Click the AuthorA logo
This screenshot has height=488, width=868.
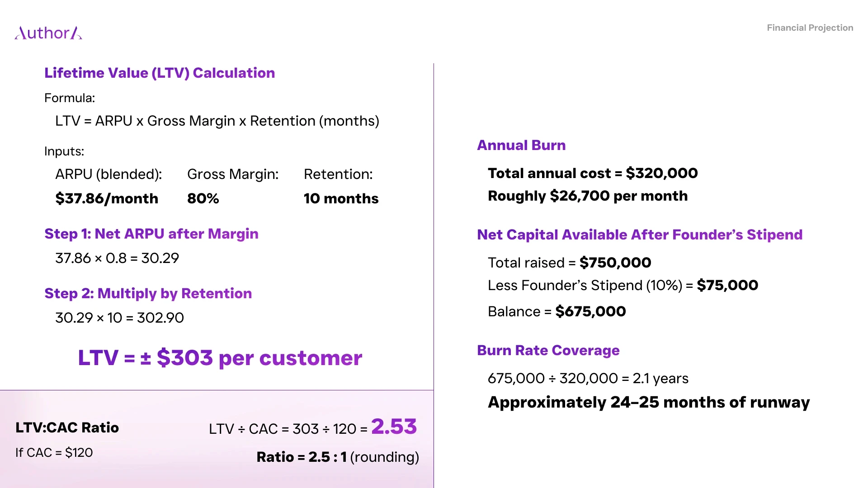[48, 33]
